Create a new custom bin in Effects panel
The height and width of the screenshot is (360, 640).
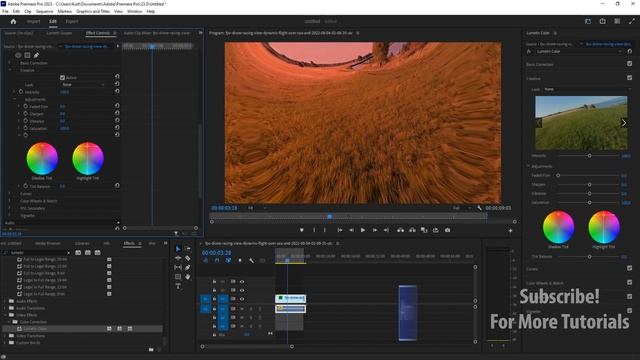tap(151, 349)
